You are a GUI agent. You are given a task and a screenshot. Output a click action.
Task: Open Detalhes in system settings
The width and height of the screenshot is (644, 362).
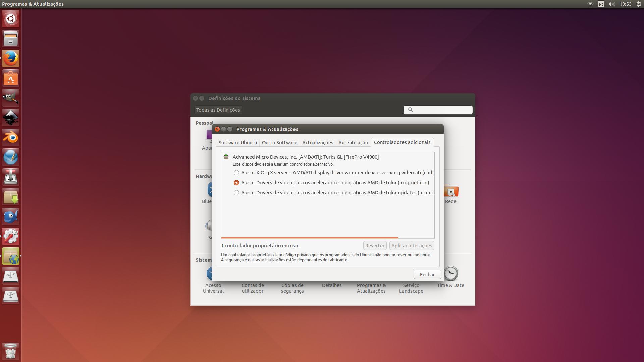point(332,285)
